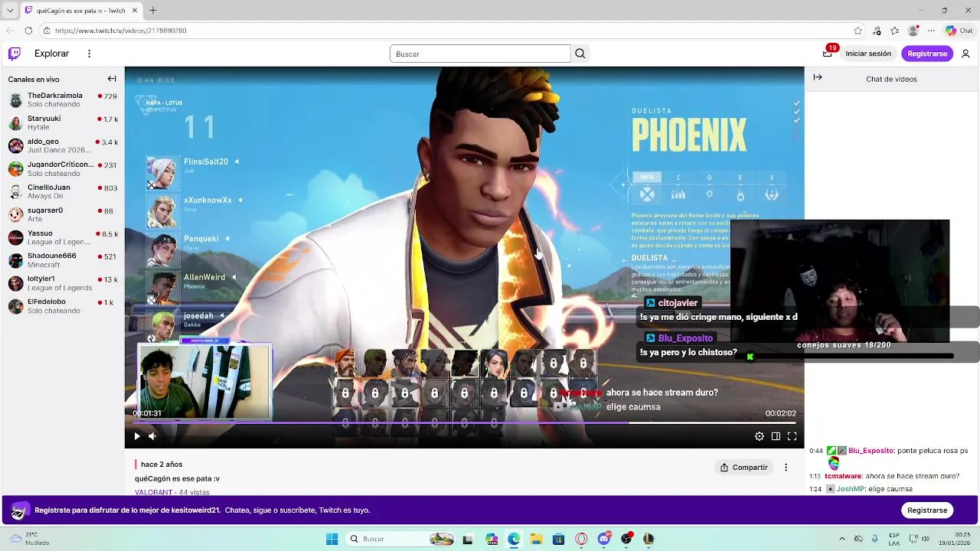Screen dimensions: 980x551
Task: Open the three-dot menu beside Explorar
Action: 89,54
